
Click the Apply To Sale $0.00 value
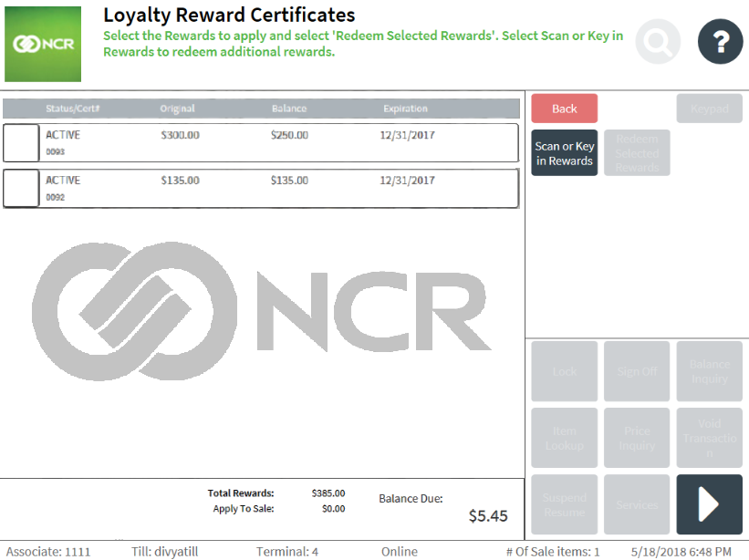tap(333, 509)
